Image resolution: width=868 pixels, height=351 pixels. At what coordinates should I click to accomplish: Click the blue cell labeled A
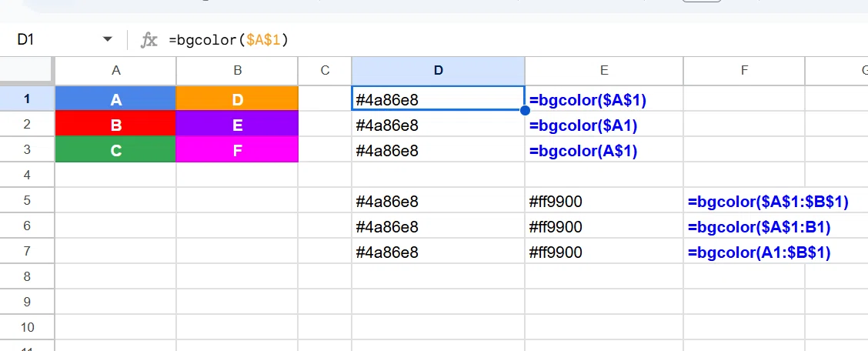[115, 99]
